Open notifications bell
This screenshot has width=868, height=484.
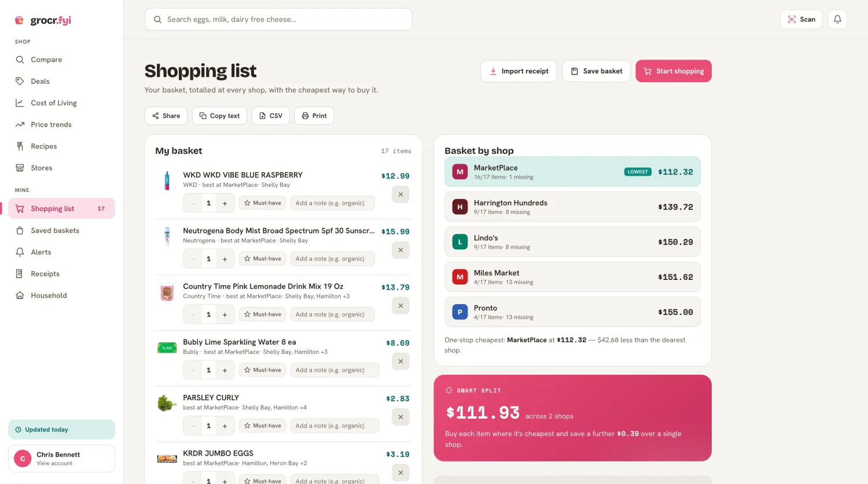[837, 20]
